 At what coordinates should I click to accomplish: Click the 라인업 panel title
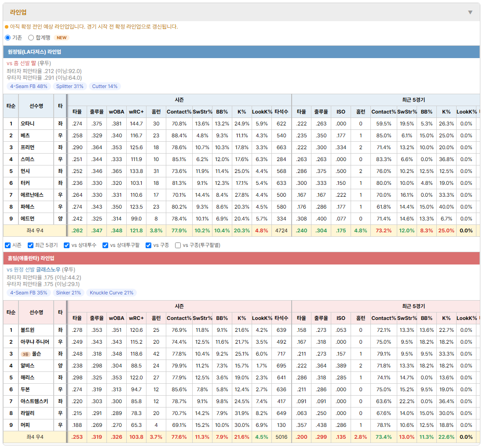18,12
